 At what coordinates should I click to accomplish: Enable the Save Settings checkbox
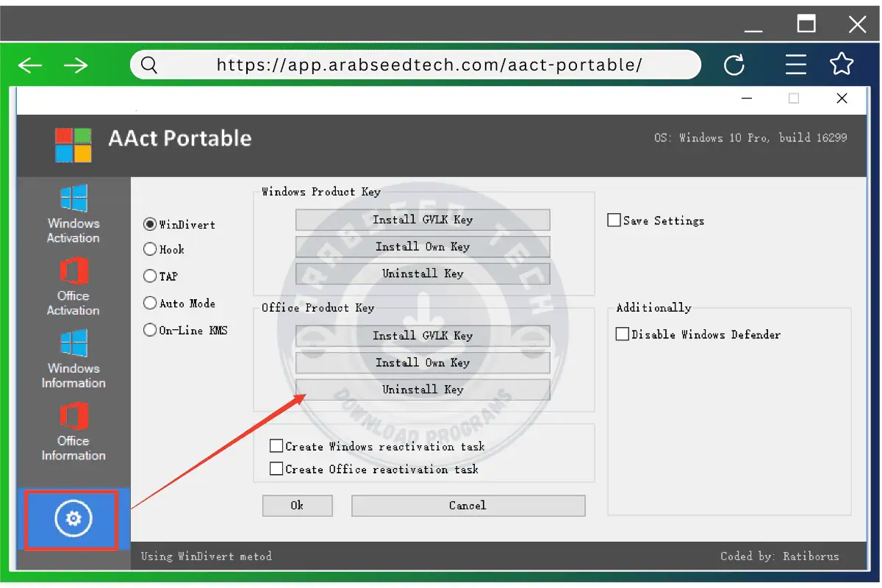(x=614, y=220)
